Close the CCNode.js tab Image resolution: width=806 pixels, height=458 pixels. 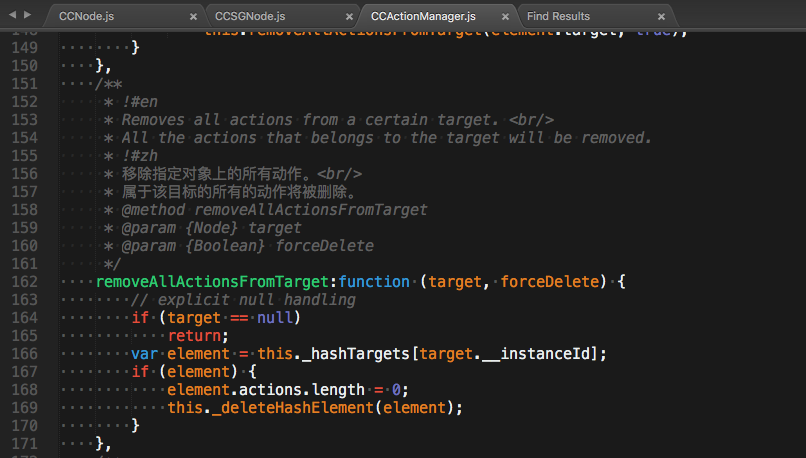click(x=193, y=17)
